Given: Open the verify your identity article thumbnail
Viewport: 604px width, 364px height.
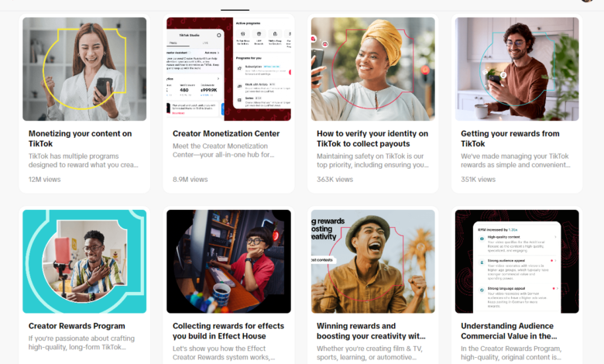Looking at the screenshot, I should point(373,69).
